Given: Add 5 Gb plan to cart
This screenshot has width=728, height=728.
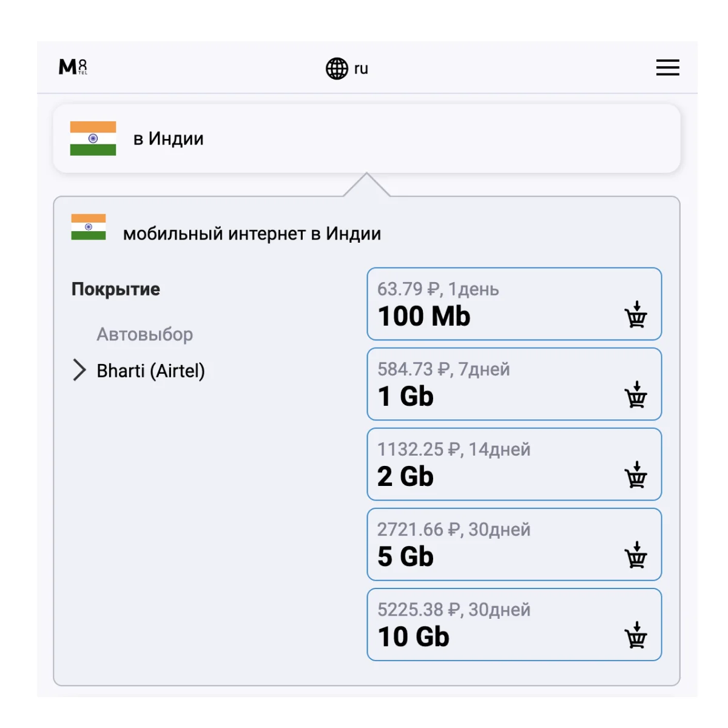Looking at the screenshot, I should tap(636, 555).
